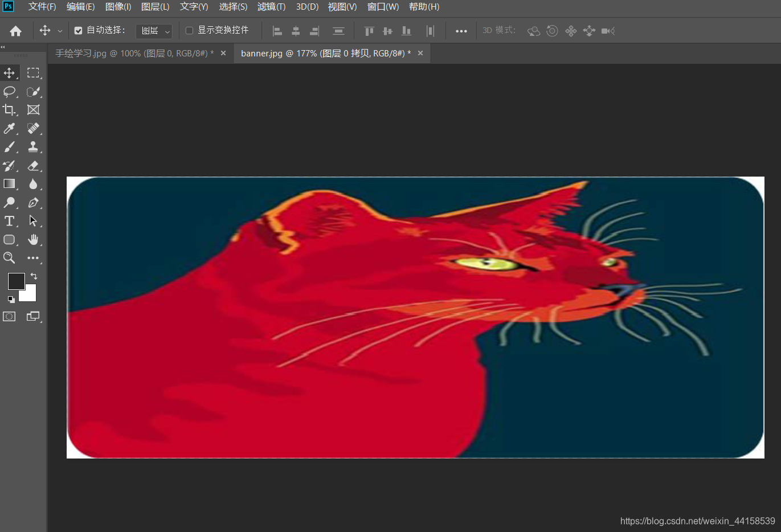Select the Pen tool
The height and width of the screenshot is (532, 781).
33,202
